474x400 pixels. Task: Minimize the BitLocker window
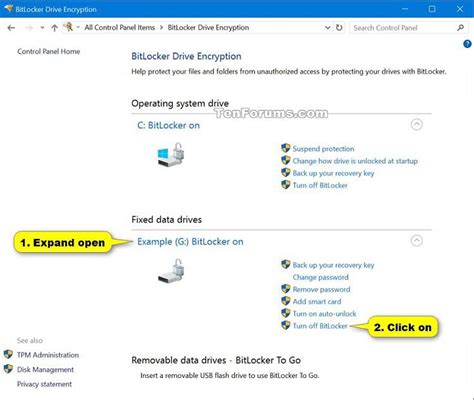pos(405,9)
